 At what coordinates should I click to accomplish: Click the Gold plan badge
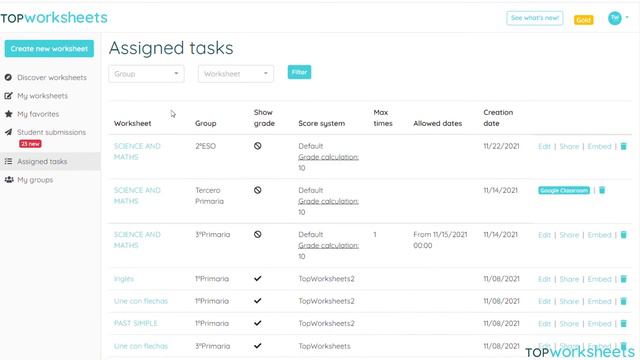pos(583,20)
